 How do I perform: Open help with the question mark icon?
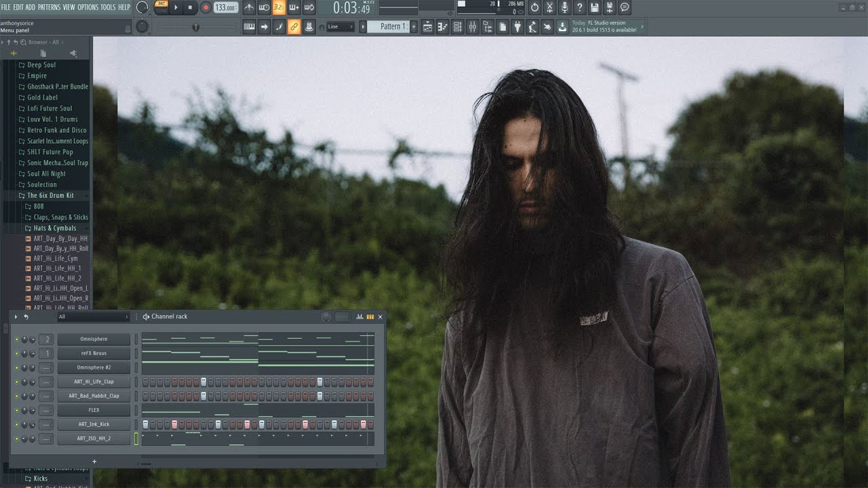coord(579,7)
